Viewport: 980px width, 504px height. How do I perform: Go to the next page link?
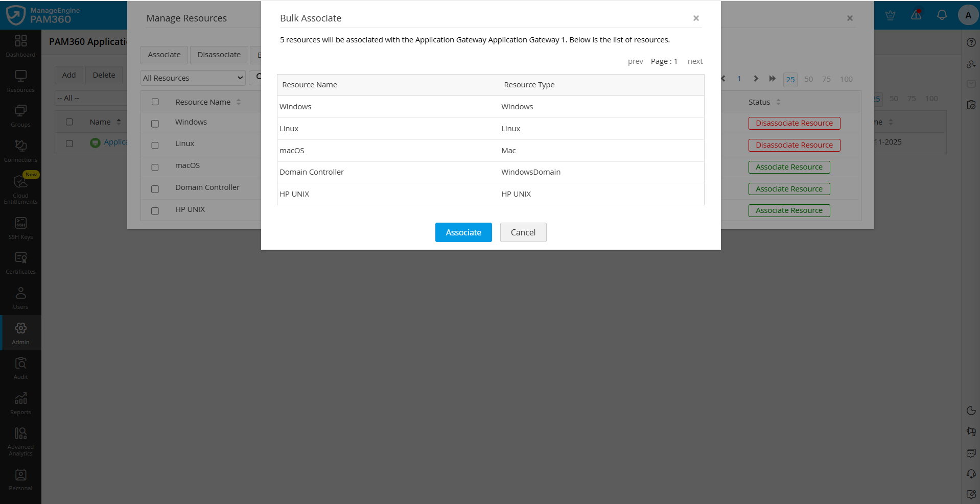coord(695,61)
